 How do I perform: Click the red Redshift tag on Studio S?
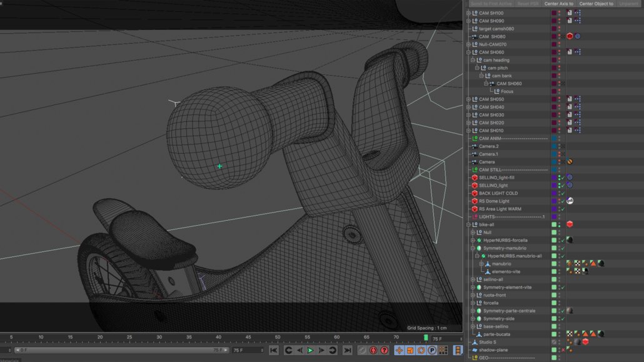point(585,341)
